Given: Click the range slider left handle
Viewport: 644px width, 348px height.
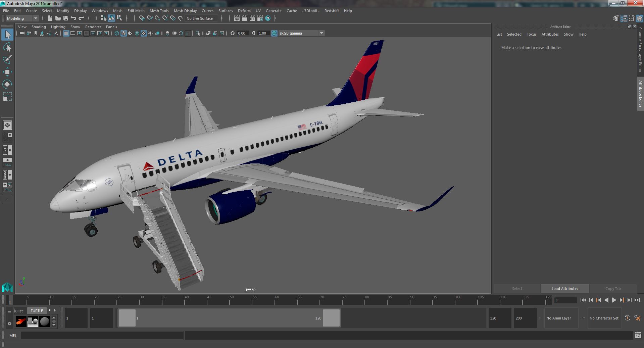Looking at the screenshot, I should click(127, 318).
